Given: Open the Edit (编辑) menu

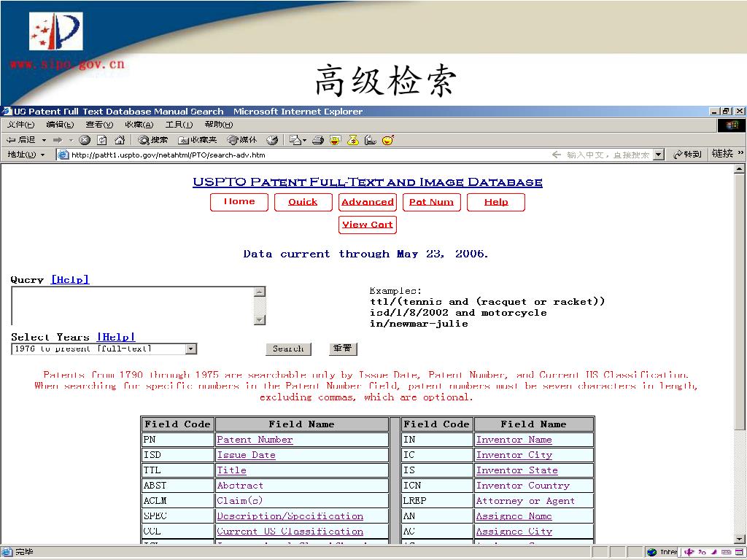Looking at the screenshot, I should coord(60,125).
